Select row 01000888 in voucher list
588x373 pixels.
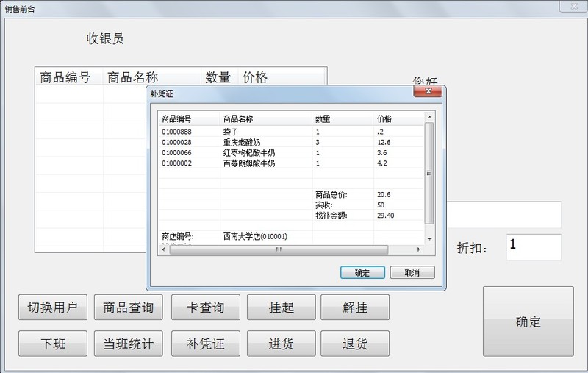click(x=291, y=132)
